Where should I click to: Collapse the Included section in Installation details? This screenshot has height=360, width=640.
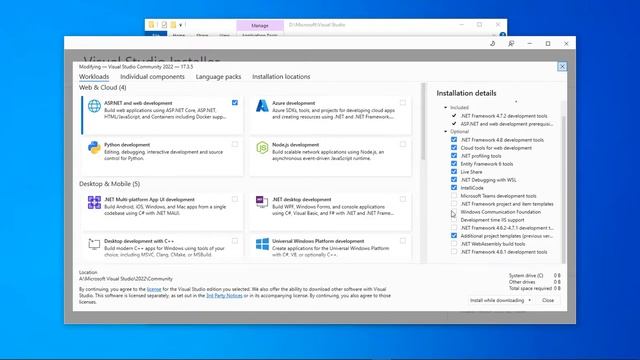(x=446, y=107)
